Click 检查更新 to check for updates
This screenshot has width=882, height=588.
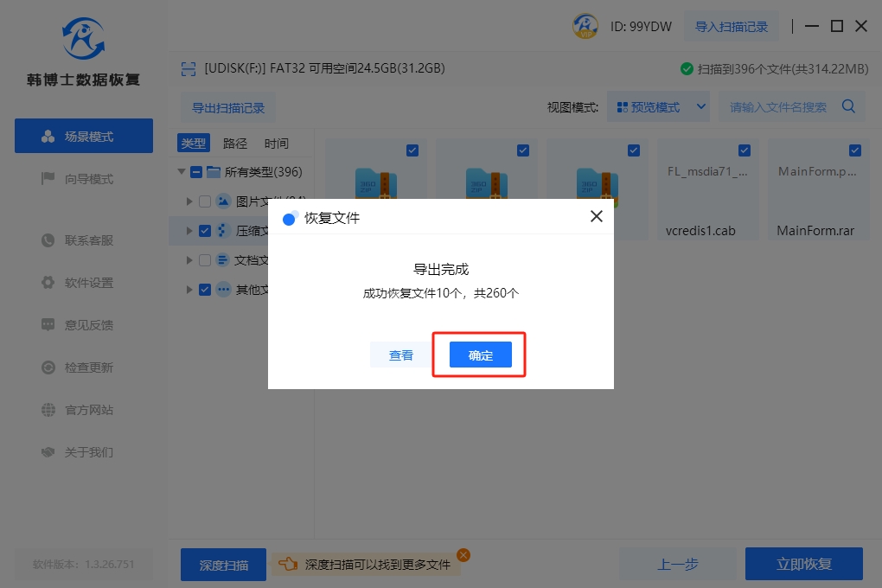point(88,367)
